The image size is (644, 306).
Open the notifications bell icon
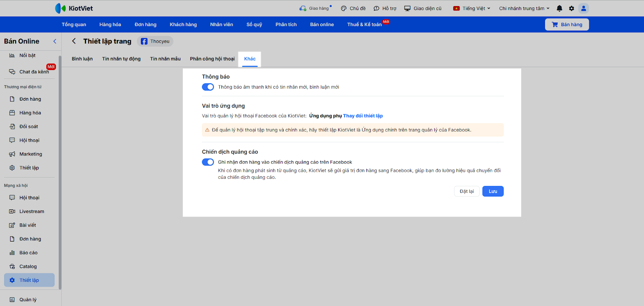[559, 8]
